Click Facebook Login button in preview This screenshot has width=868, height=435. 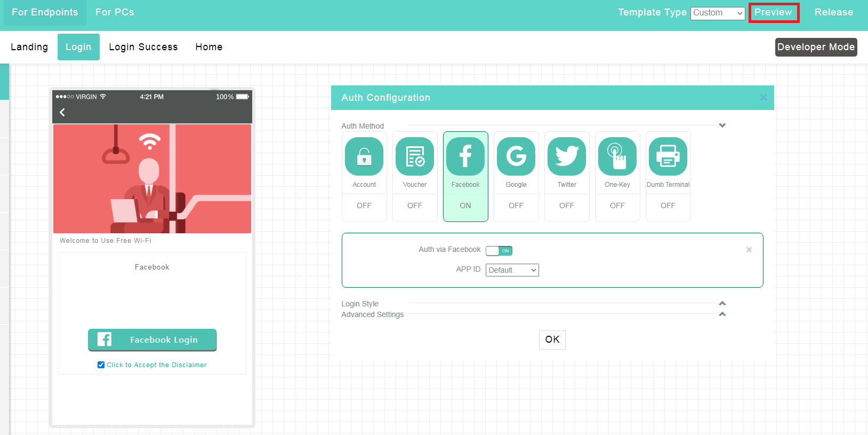click(x=152, y=340)
